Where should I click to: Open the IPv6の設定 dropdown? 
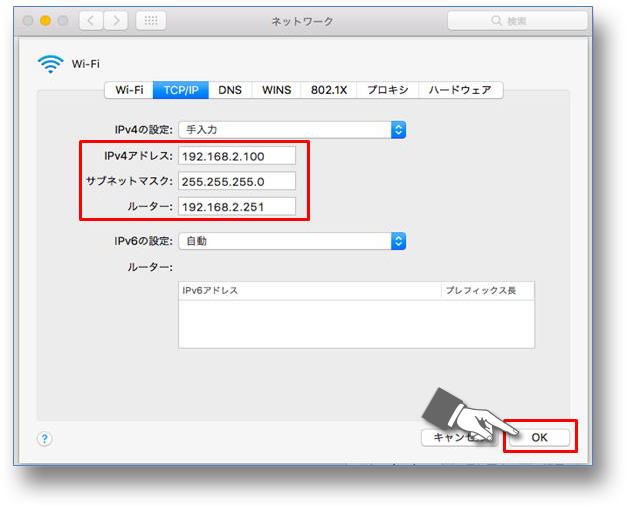292,241
